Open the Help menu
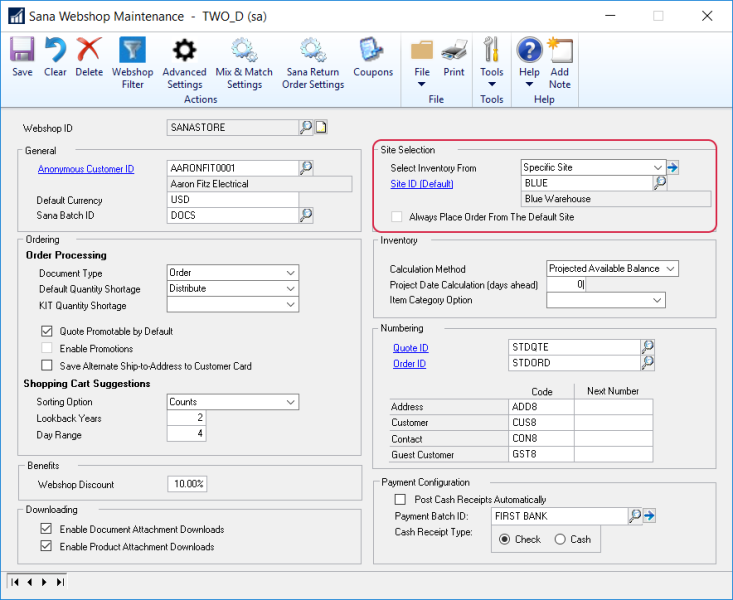This screenshot has width=733, height=600. coord(529,64)
